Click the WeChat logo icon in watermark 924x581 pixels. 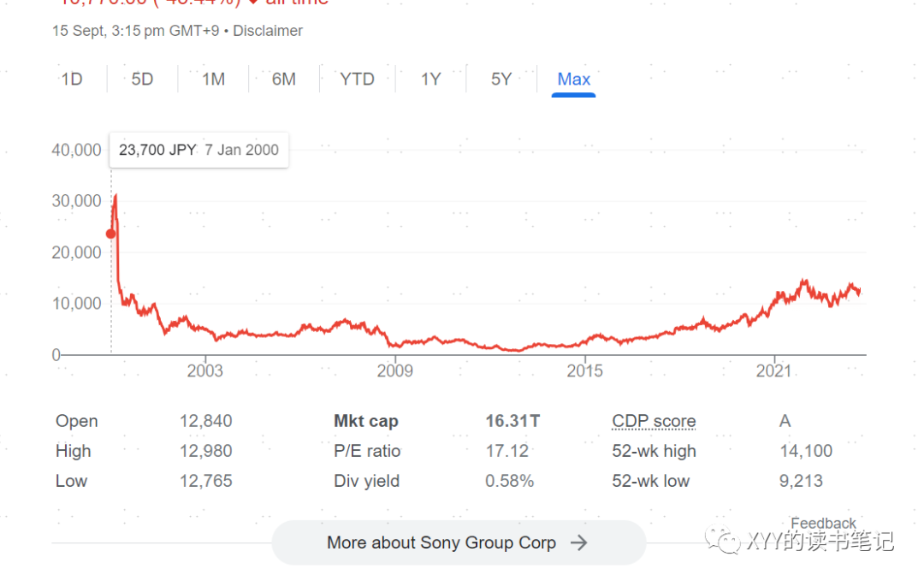pos(722,541)
